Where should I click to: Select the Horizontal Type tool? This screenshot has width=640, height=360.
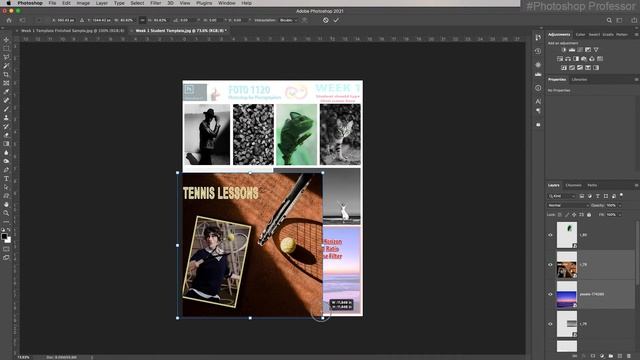6,178
